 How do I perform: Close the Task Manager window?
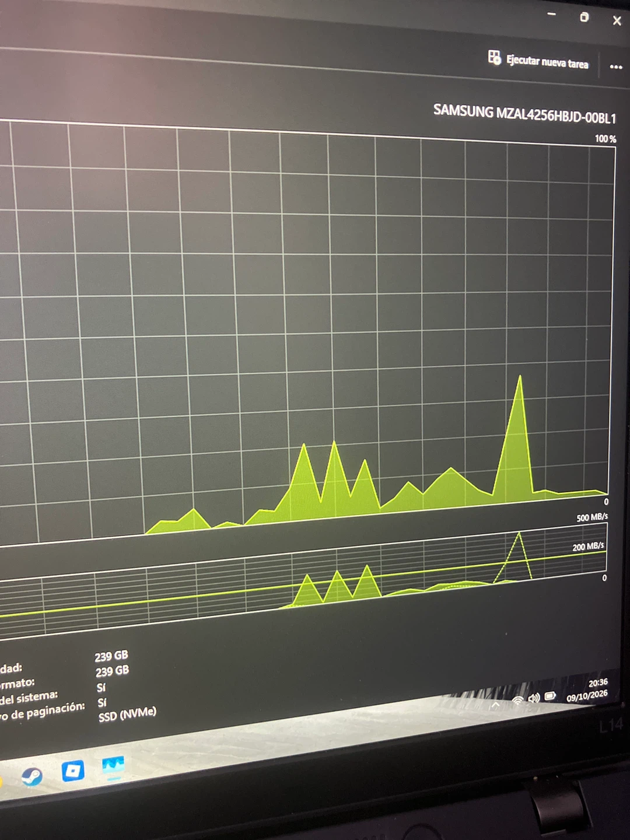(x=617, y=21)
